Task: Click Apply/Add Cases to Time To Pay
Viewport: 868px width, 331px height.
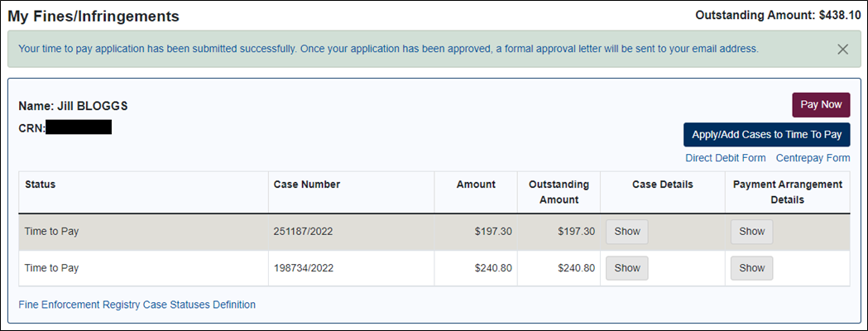Action: (767, 135)
